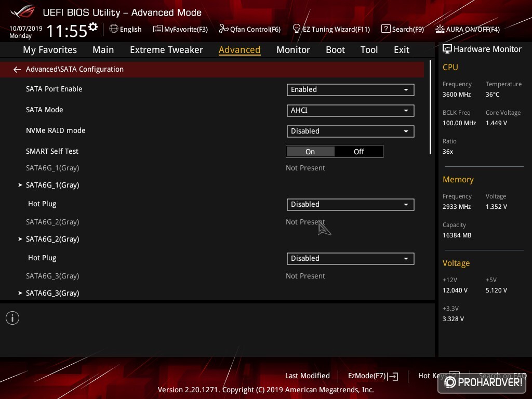Set SMART Self Test to Off

(x=358, y=152)
